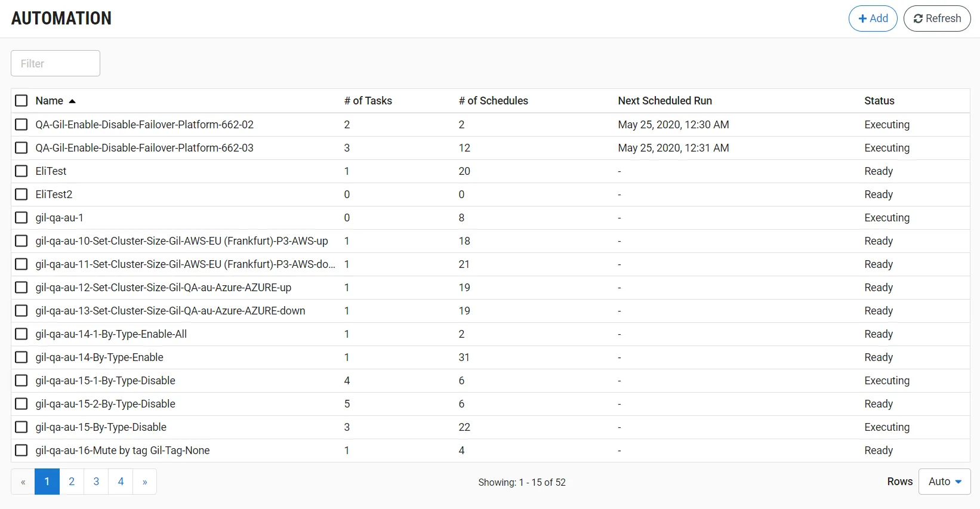
Task: Jump to page 4
Action: [121, 482]
